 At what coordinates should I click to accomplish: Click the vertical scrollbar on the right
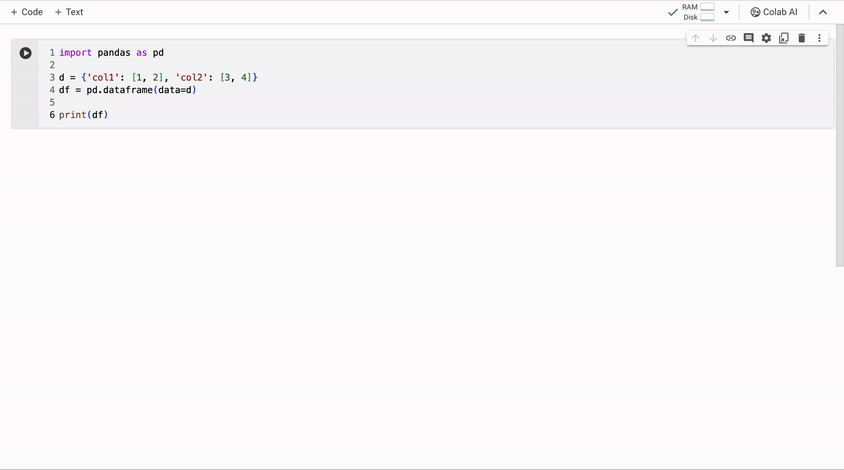pos(839,150)
